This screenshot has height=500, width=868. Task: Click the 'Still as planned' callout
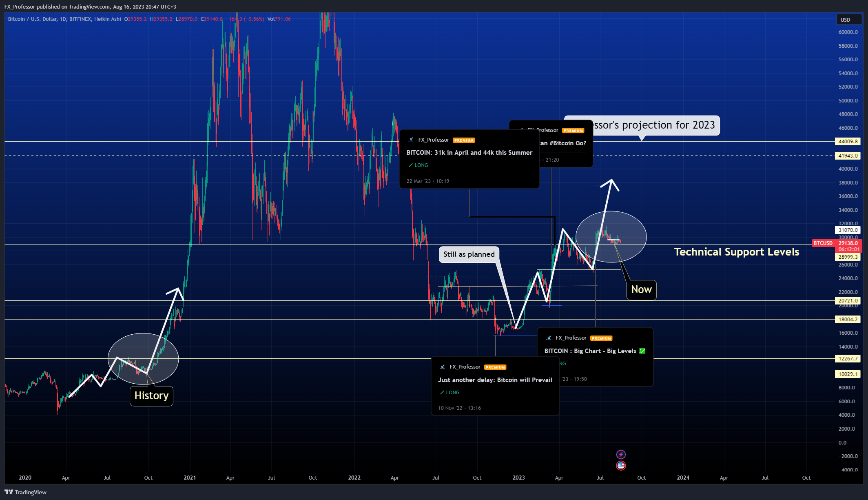pos(469,255)
